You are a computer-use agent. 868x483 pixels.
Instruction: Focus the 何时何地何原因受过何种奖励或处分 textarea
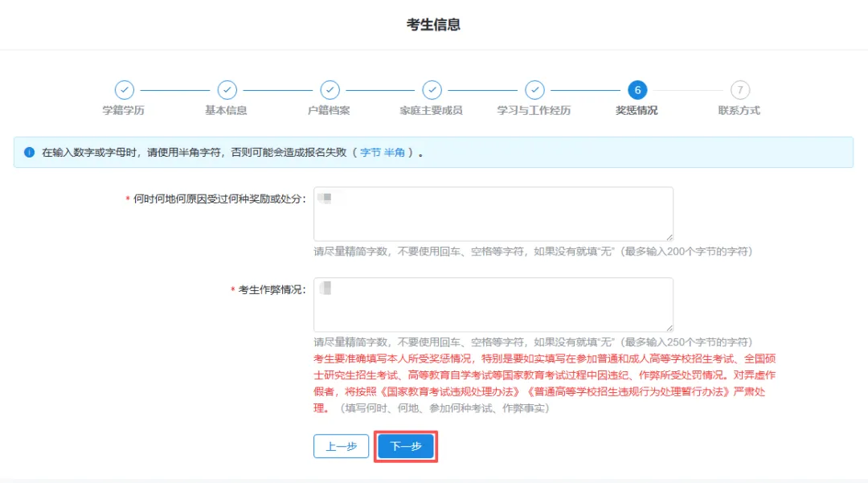point(493,214)
